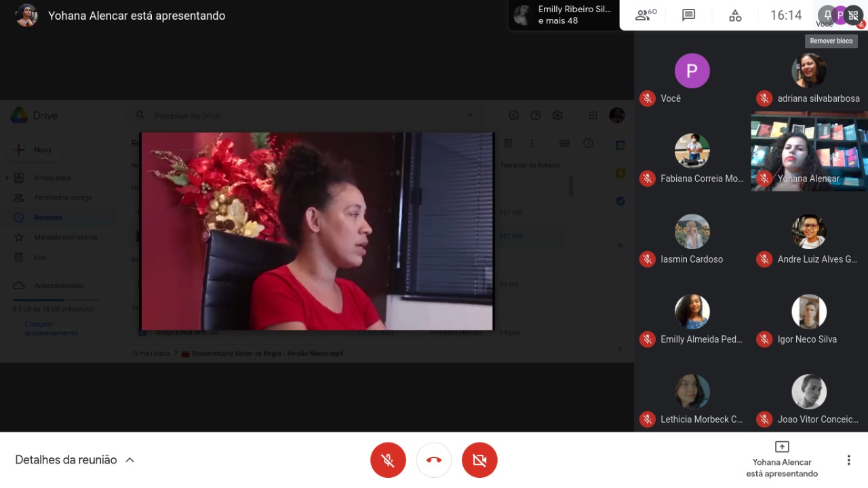Screen dimensions: 868x488
Task: Click muted mic icon beside Iasmin Cardoso
Action: (x=648, y=259)
